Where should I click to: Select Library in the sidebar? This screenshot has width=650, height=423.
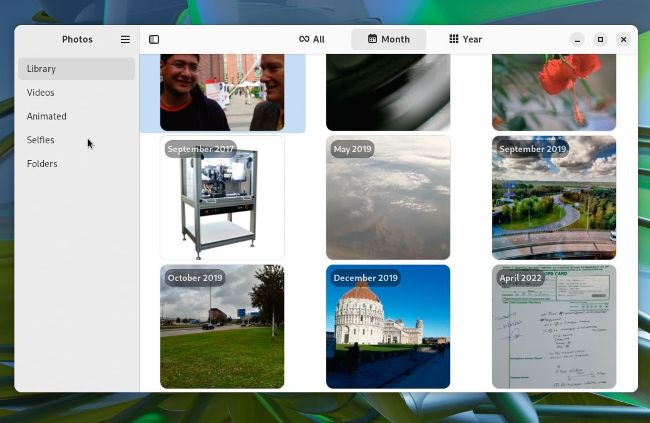coord(76,69)
